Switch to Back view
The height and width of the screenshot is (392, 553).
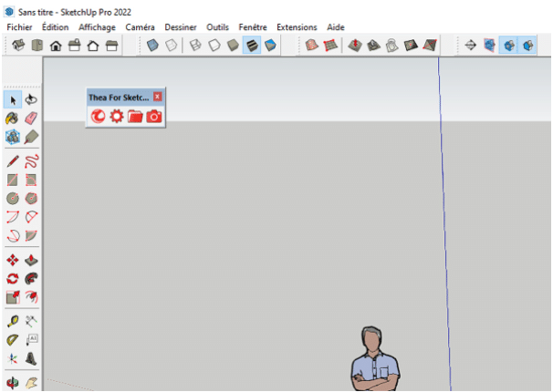click(93, 45)
